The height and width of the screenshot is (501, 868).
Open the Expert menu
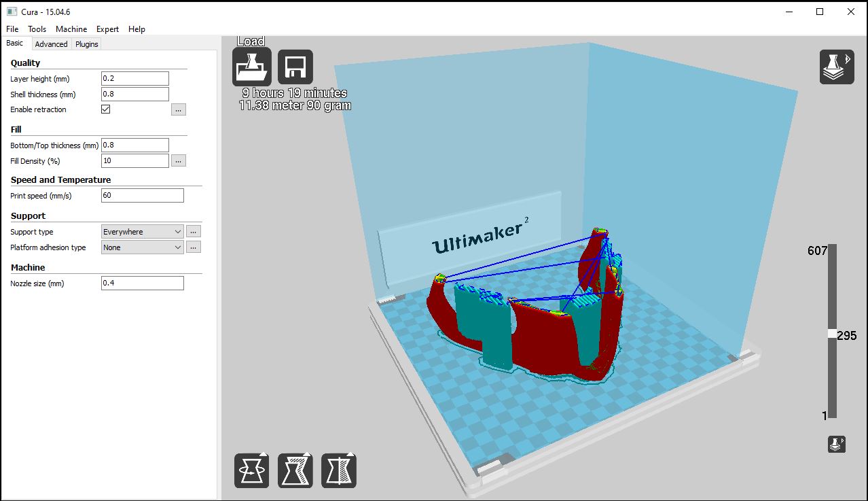(107, 29)
